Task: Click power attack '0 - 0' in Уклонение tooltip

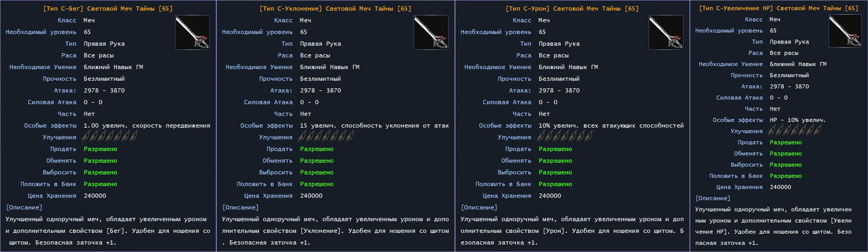Action: tap(309, 102)
